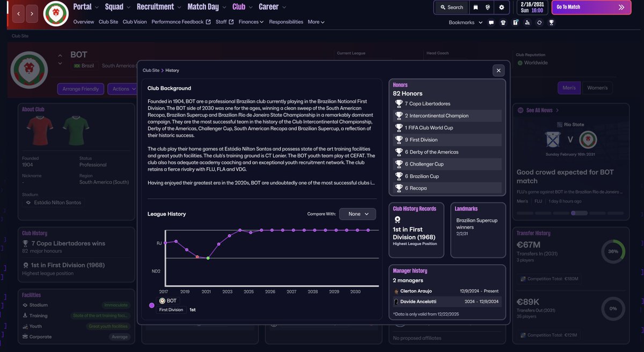The image size is (644, 352).
Task: Open the shirt icon shortcut
Action: coord(503,23)
